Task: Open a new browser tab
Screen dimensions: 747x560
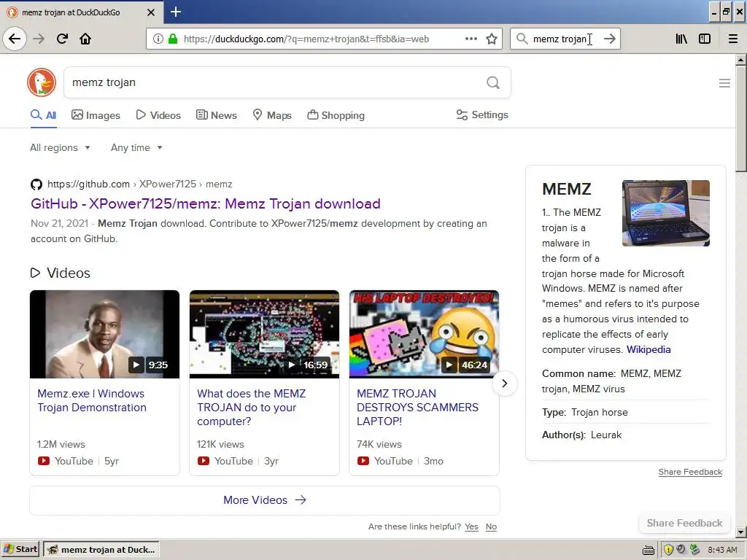Action: [176, 12]
